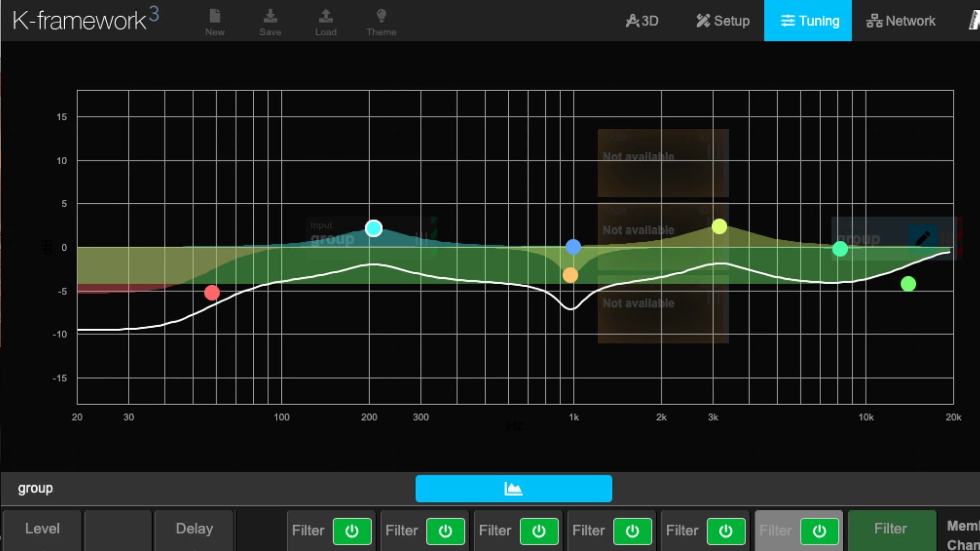Viewport: 980px width, 551px height.
Task: Switch to the Setup tab
Action: (723, 21)
